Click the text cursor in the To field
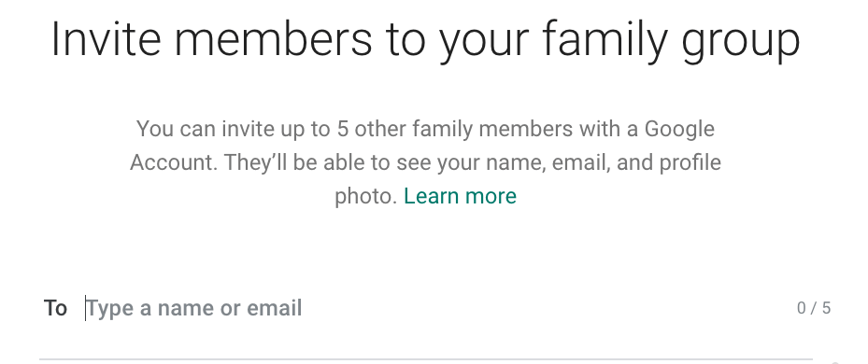This screenshot has height=364, width=868. 86,308
